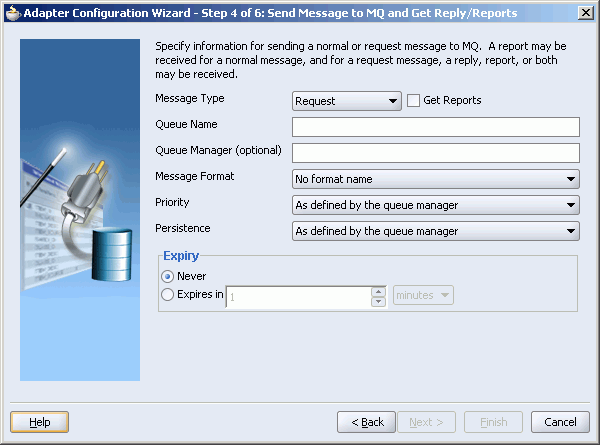Expand the Persistence dropdown

[x=436, y=231]
